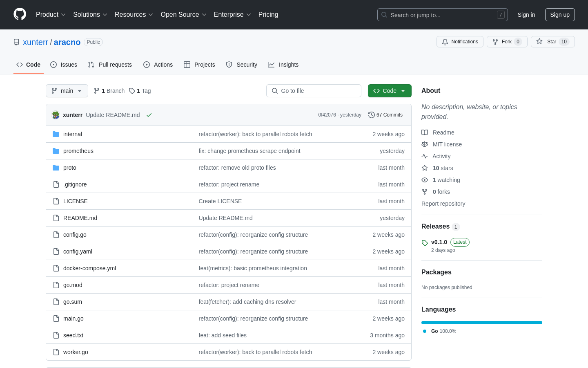This screenshot has width=588, height=368.
Task: Click the star icon button
Action: coord(539,41)
